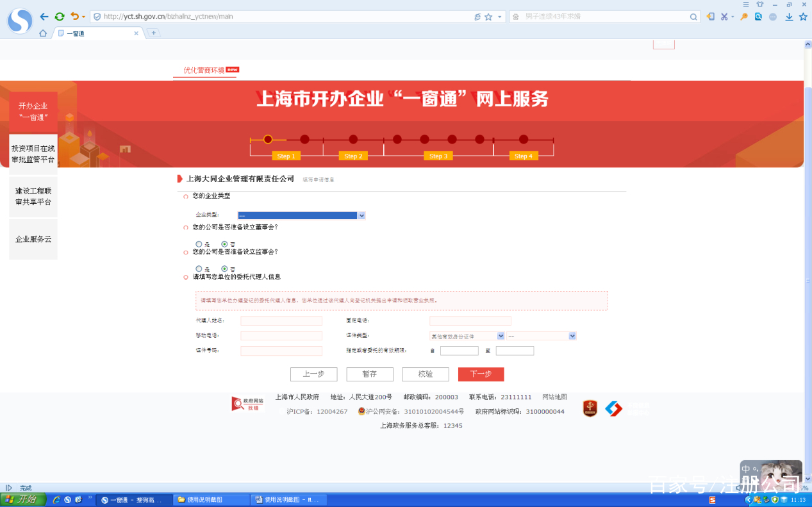Click the back navigation arrow

pos(44,17)
